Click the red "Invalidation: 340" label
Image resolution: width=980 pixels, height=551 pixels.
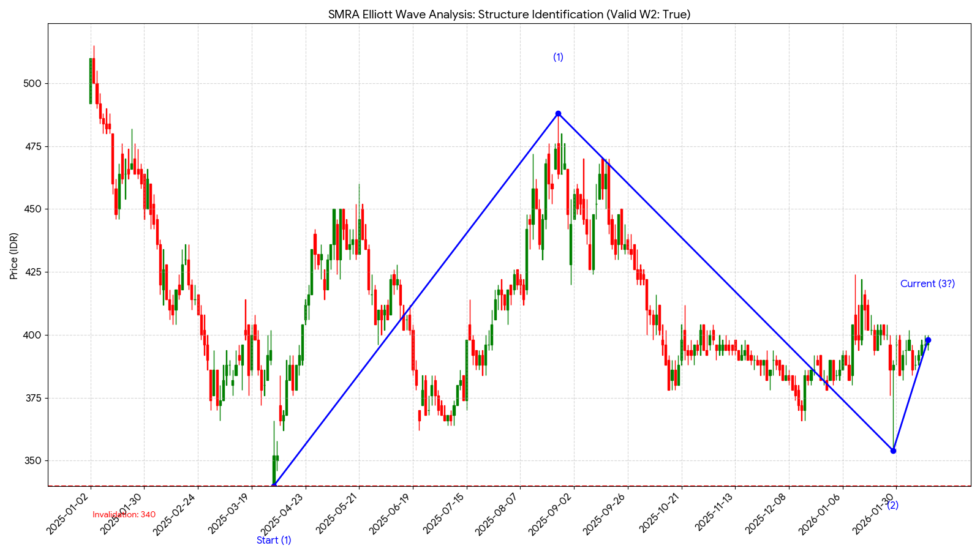click(x=124, y=515)
